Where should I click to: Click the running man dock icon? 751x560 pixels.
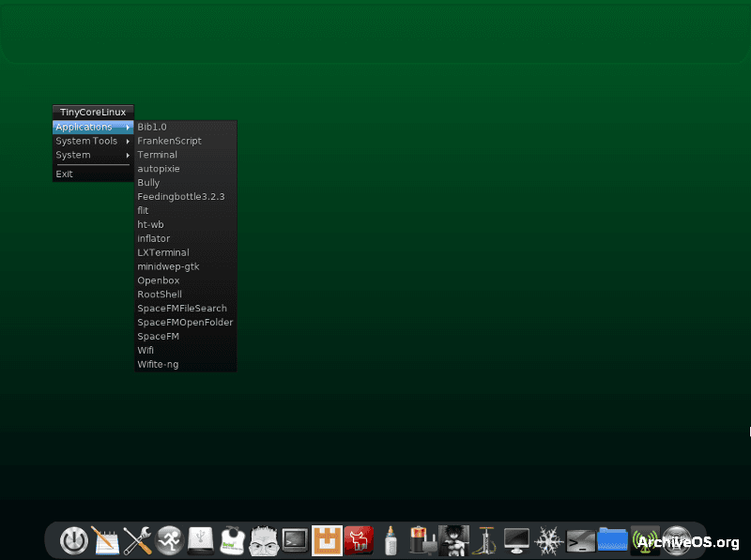[x=169, y=541]
